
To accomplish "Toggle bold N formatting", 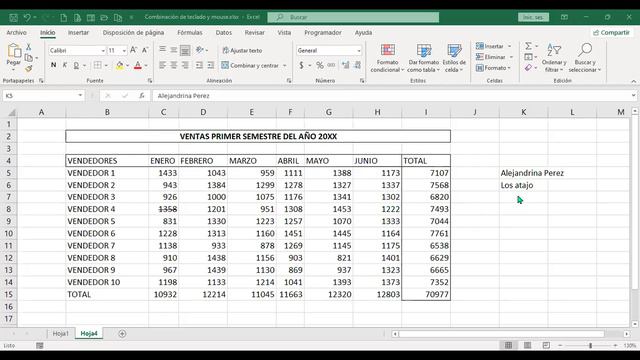I will click(x=53, y=65).
